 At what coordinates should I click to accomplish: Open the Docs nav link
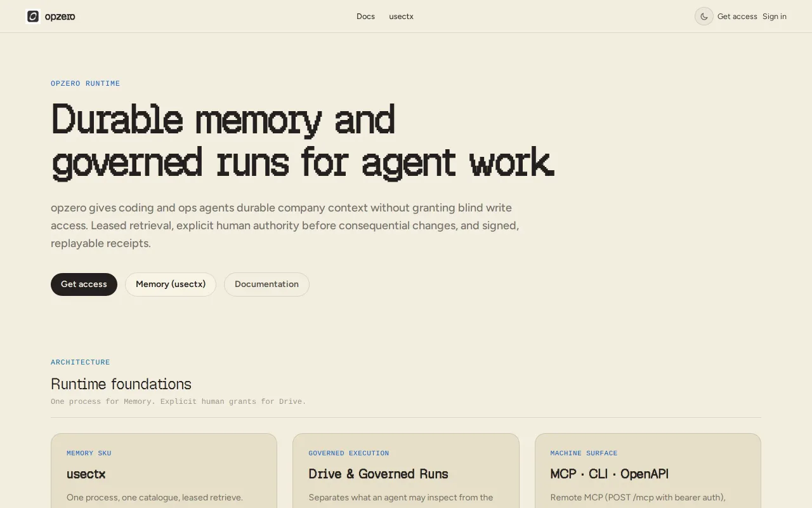click(365, 17)
